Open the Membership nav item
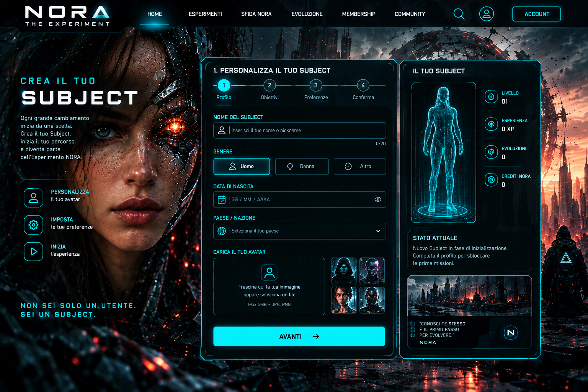Viewport: 588px width, 392px height. click(359, 14)
